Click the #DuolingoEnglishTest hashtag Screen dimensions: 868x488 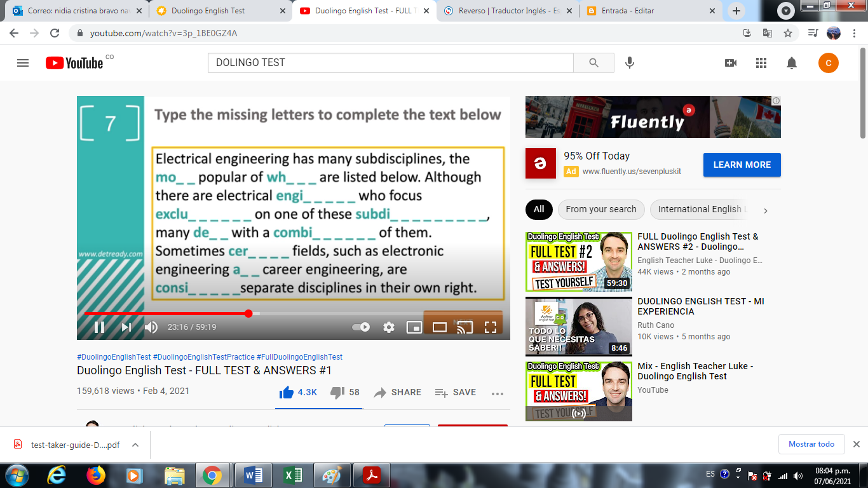pyautogui.click(x=114, y=357)
